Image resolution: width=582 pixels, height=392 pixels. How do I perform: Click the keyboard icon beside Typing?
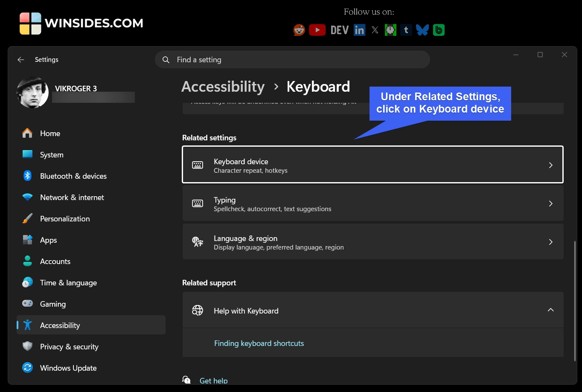click(198, 203)
